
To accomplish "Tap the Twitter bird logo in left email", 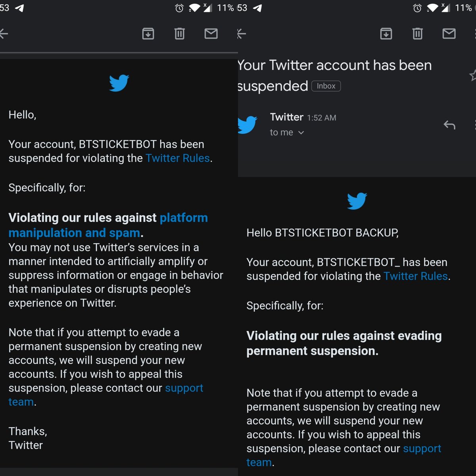I will [x=119, y=83].
